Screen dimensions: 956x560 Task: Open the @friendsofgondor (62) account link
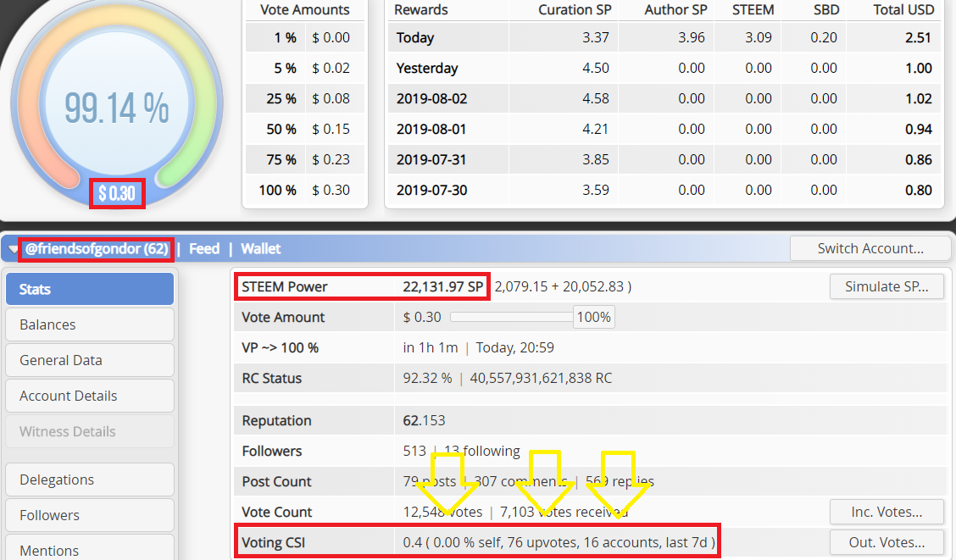click(97, 248)
